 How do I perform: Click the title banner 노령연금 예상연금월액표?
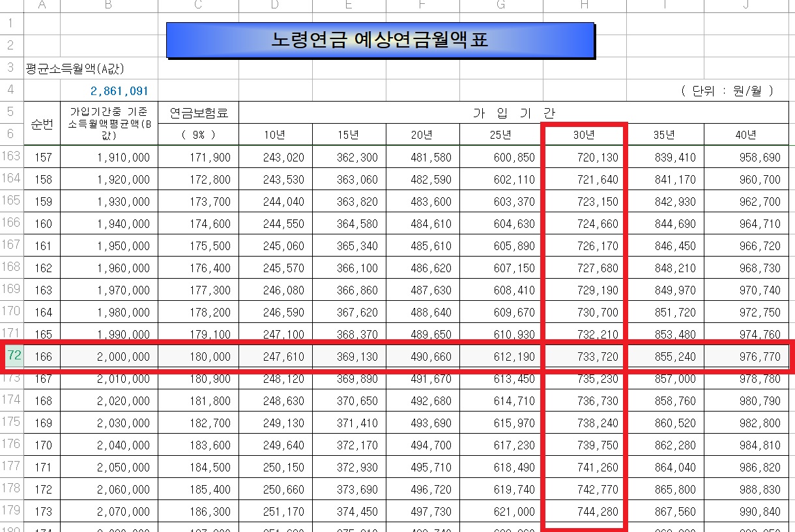coord(380,40)
